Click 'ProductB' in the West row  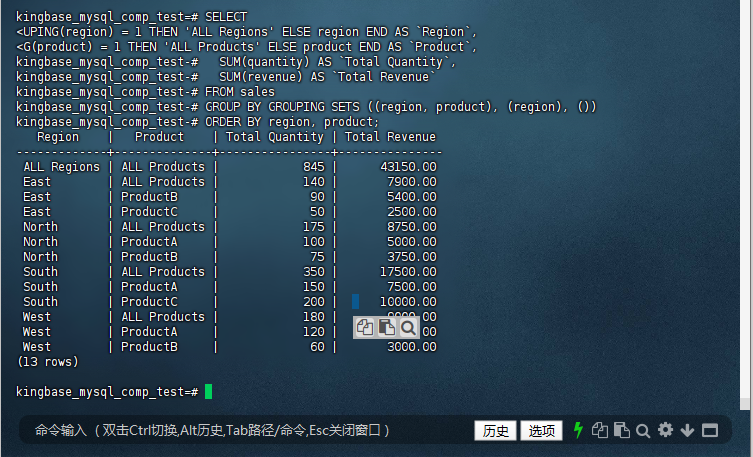(149, 347)
